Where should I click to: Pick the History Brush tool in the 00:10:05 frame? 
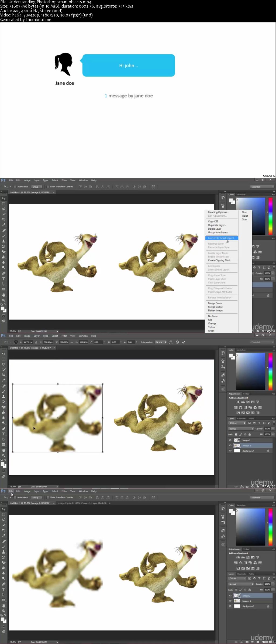[x=4, y=557]
